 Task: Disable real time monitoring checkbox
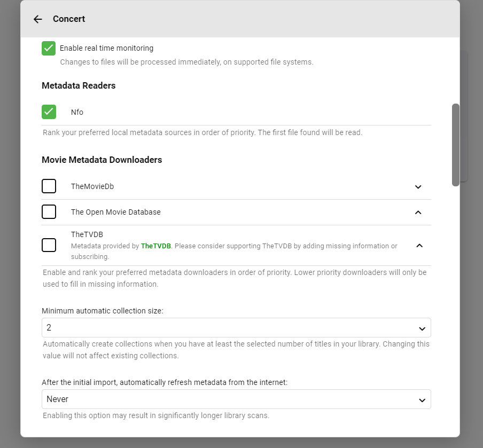tap(49, 48)
